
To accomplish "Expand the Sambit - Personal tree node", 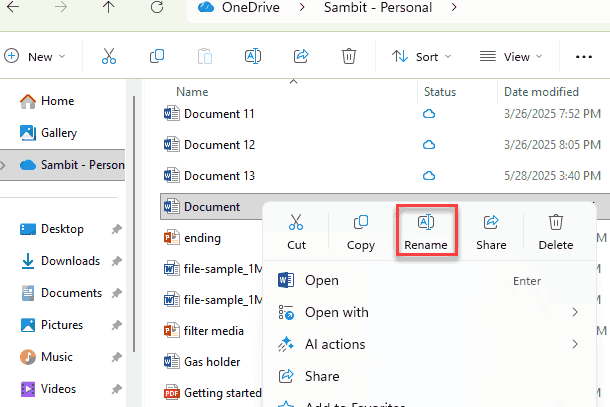I will [3, 165].
